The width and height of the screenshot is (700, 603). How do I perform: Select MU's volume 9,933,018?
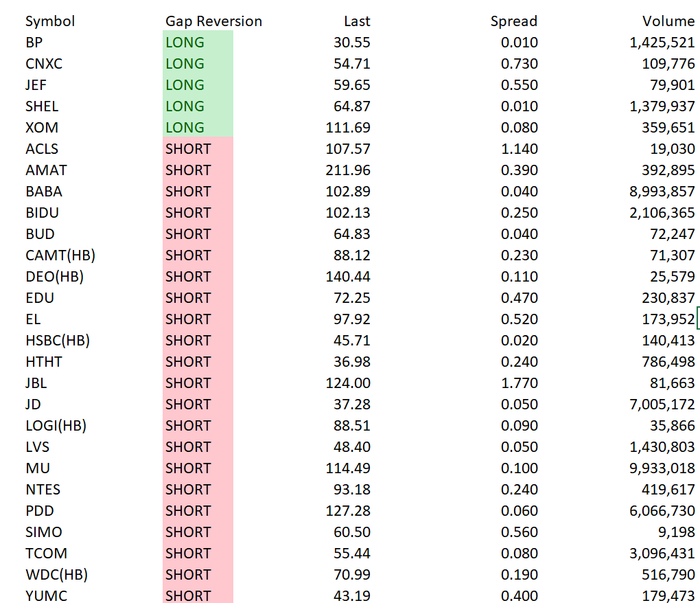[662, 468]
